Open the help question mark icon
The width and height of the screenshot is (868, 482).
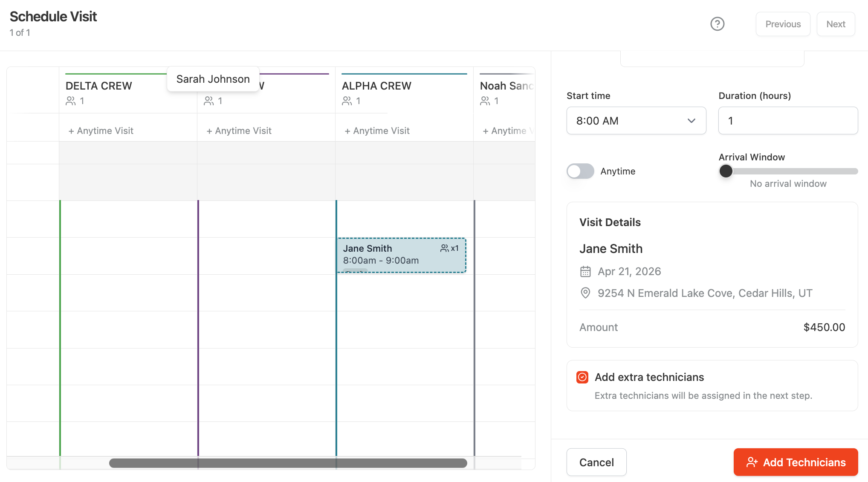[x=717, y=24]
